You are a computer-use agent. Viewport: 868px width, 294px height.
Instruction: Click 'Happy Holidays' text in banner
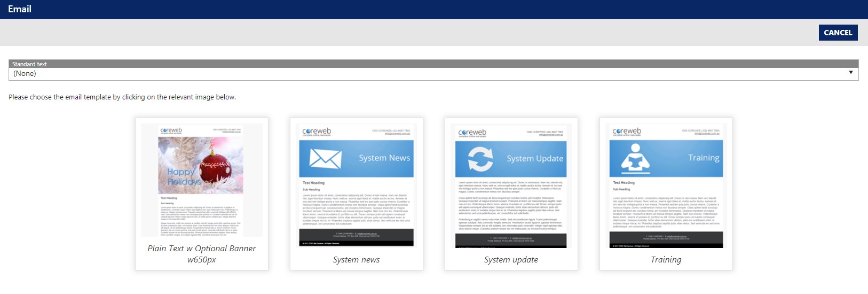point(183,177)
